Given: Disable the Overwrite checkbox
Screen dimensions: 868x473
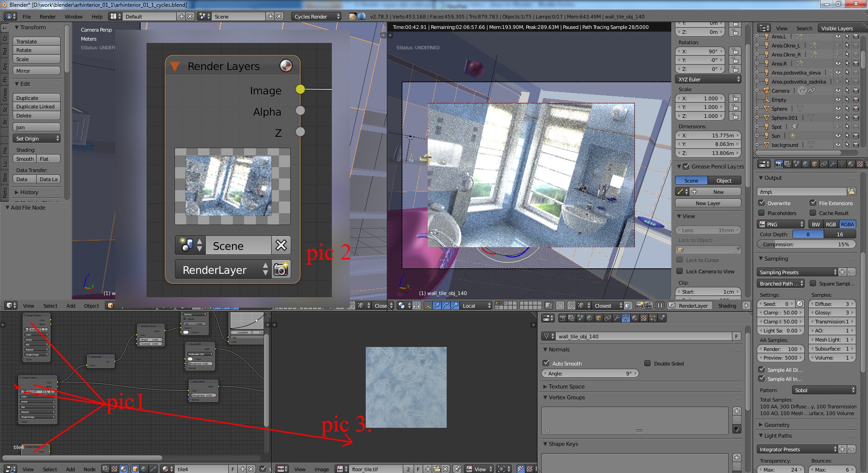Looking at the screenshot, I should pos(762,203).
